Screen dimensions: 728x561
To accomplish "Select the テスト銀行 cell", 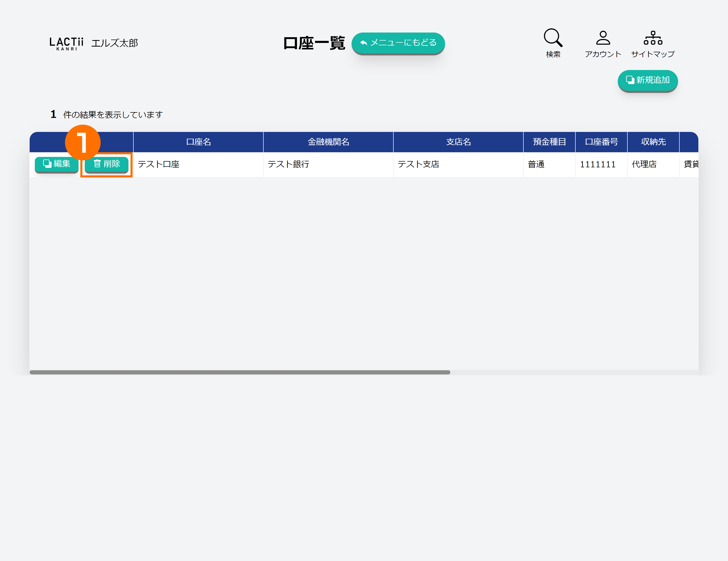I will tap(289, 164).
